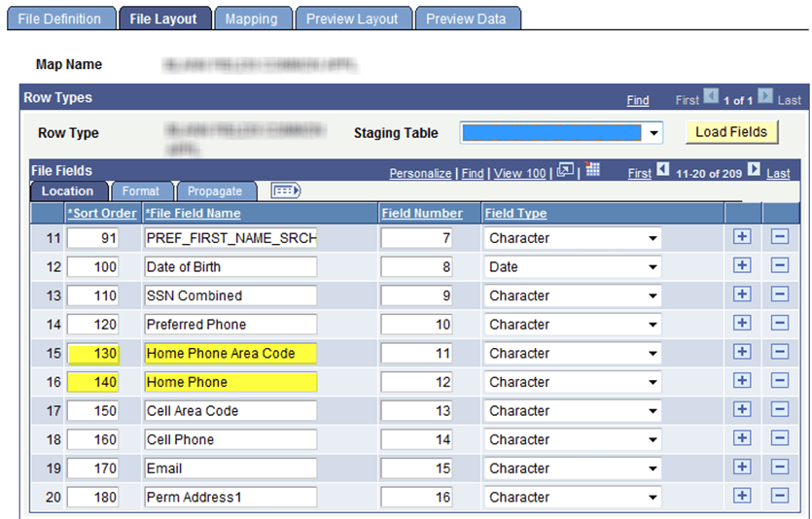Sort by Field Type column header
This screenshot has height=519, width=812.
(x=515, y=213)
